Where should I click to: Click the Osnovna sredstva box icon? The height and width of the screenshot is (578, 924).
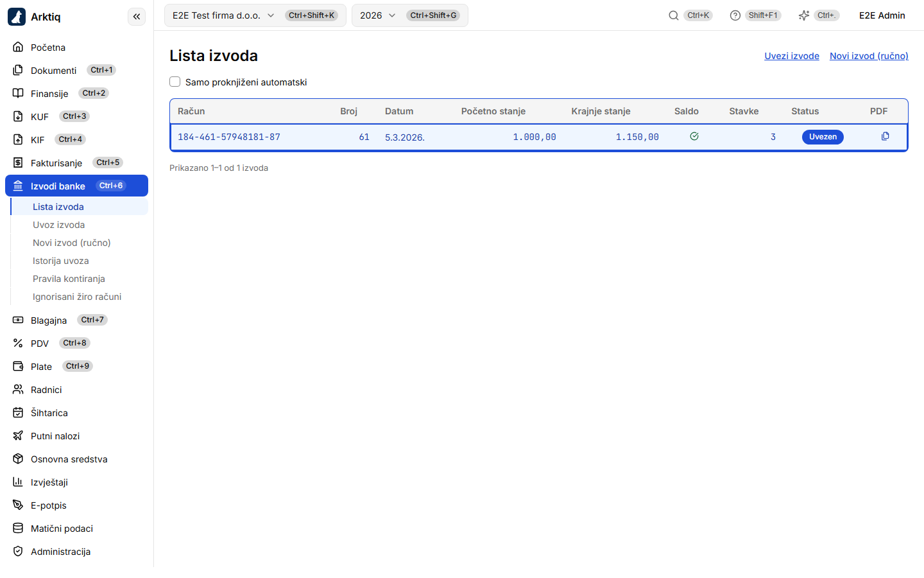18,459
